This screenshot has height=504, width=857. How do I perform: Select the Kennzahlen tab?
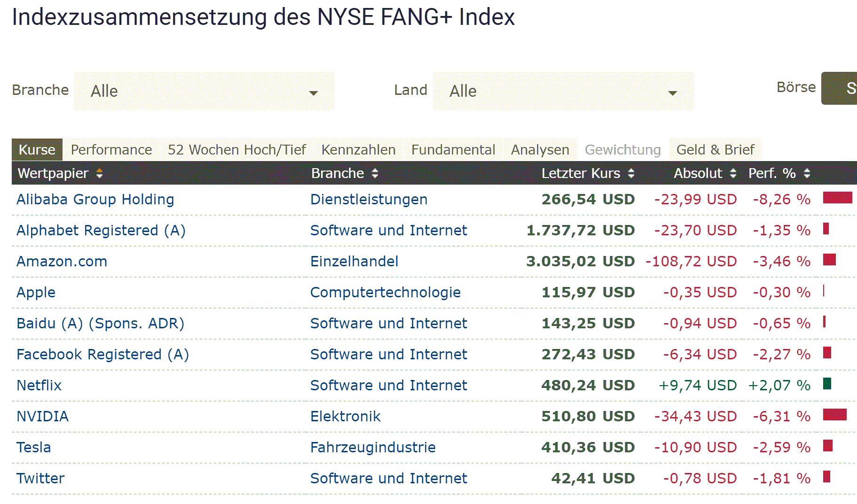358,150
